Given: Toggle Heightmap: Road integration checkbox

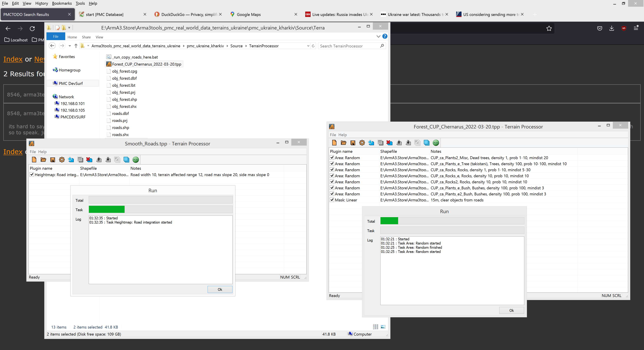Looking at the screenshot, I should point(32,175).
